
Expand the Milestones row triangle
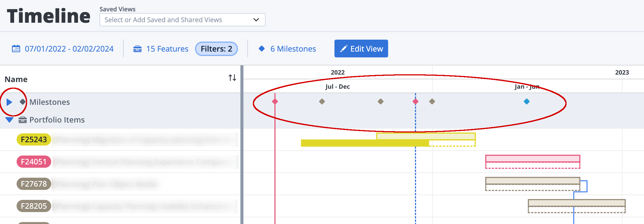(9, 102)
